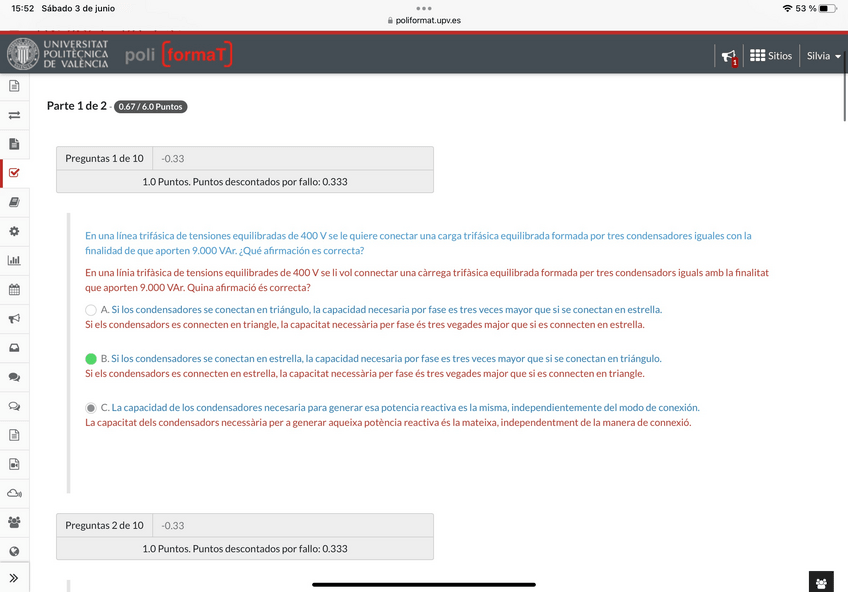Open the book icon in sidebar

(x=14, y=202)
